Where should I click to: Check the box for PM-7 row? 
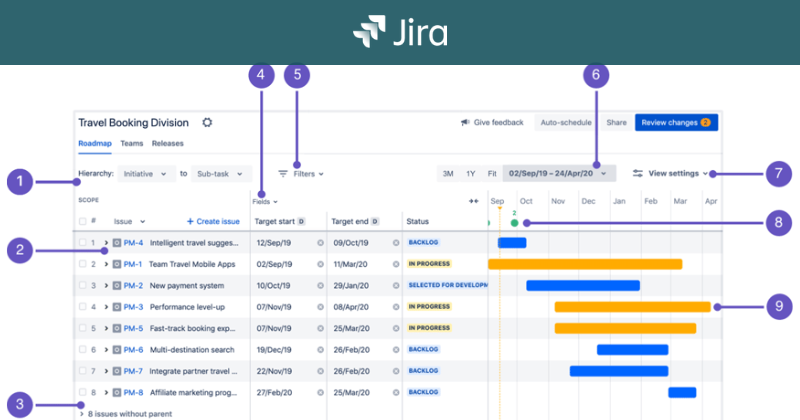pyautogui.click(x=83, y=372)
